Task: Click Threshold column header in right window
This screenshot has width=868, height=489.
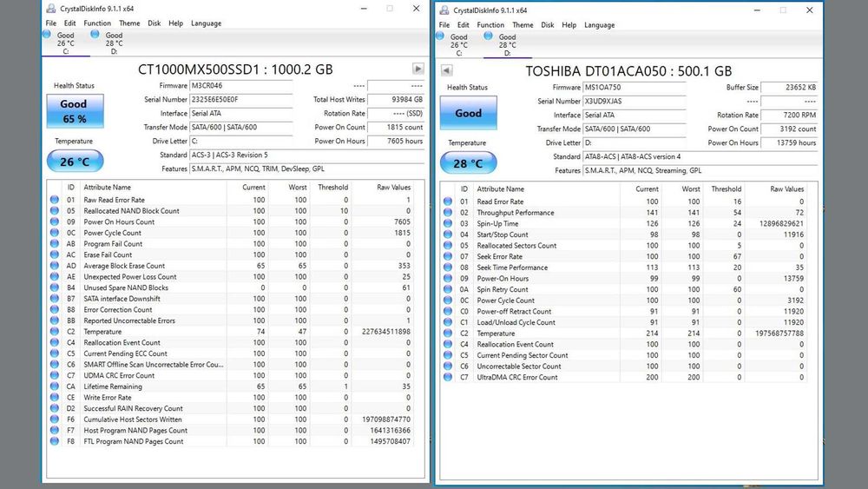Action: (x=724, y=188)
